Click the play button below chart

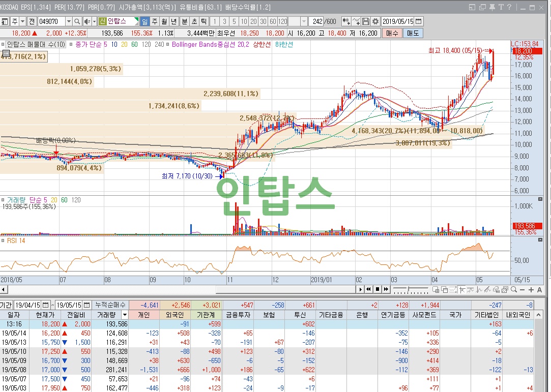click(x=360, y=289)
